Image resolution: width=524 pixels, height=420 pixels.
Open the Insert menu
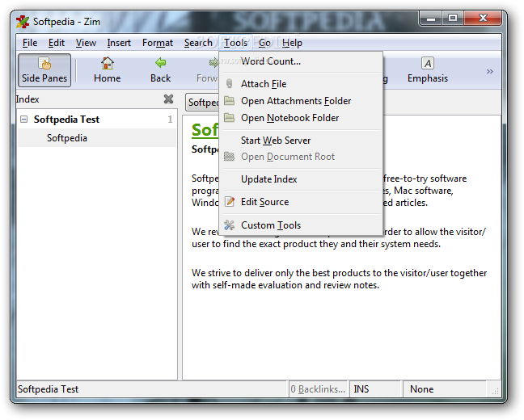119,43
